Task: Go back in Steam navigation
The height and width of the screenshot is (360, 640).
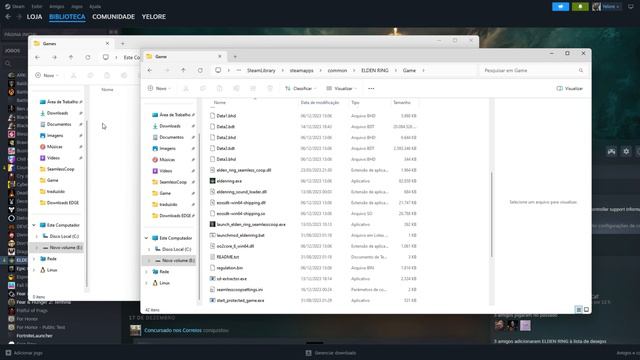Action: tap(8, 17)
